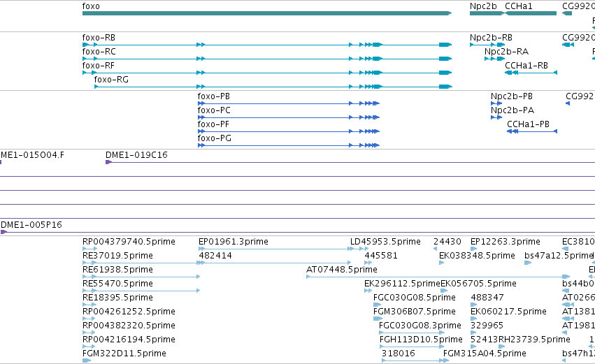Image resolution: width=595 pixels, height=364 pixels.
Task: Select the 488347 EST label
Action: point(487,298)
